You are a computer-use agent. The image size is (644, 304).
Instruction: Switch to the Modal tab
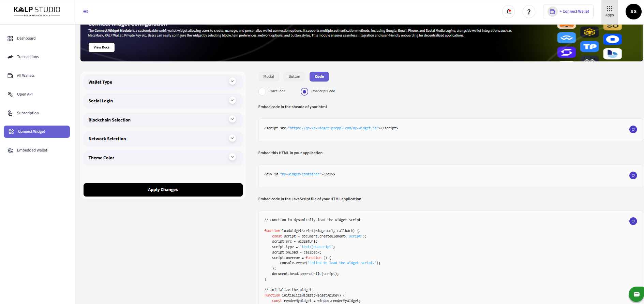pyautogui.click(x=269, y=77)
